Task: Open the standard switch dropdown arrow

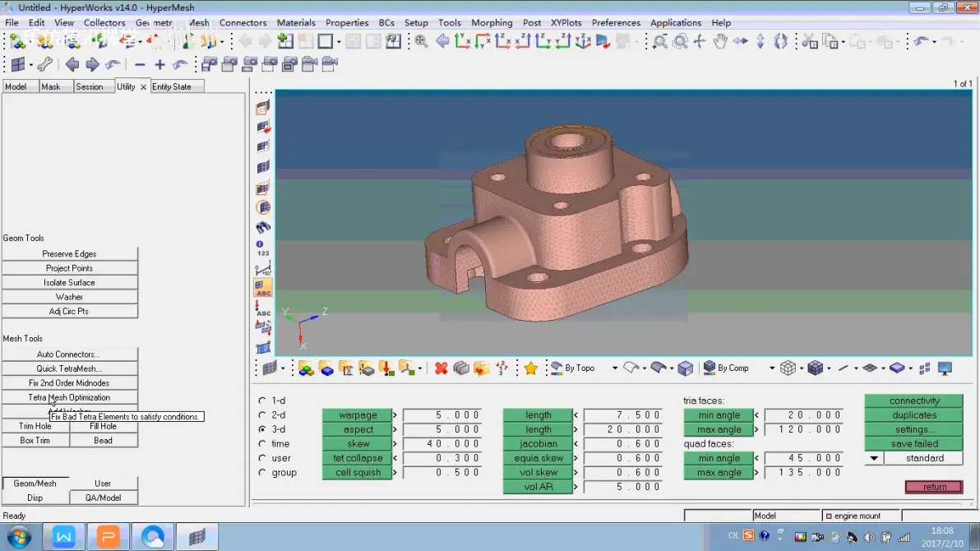Action: coord(874,458)
